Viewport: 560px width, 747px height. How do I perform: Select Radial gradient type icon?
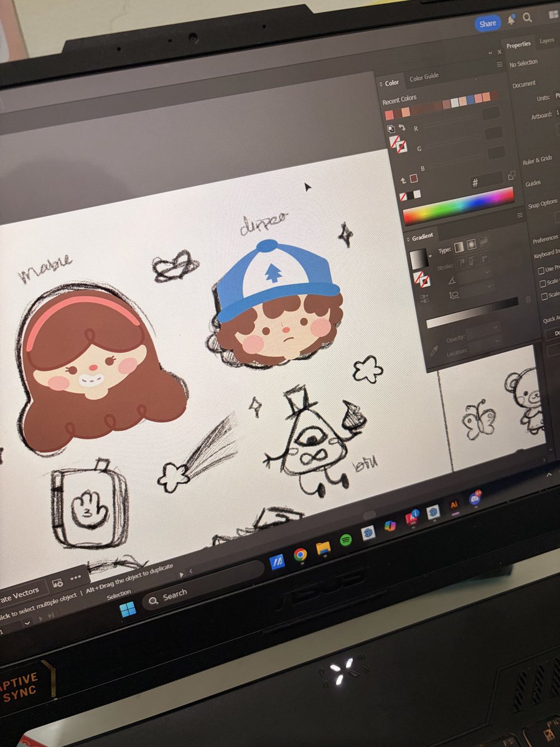click(472, 244)
